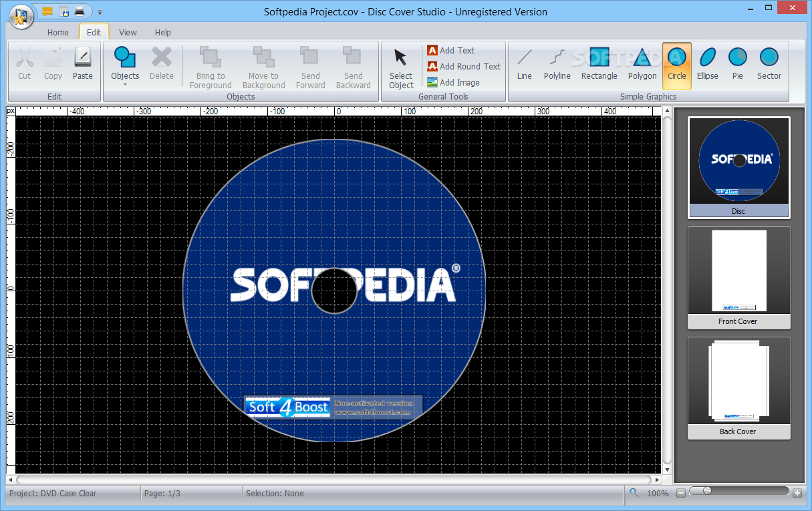Click the px ruler unit corner box

11,111
